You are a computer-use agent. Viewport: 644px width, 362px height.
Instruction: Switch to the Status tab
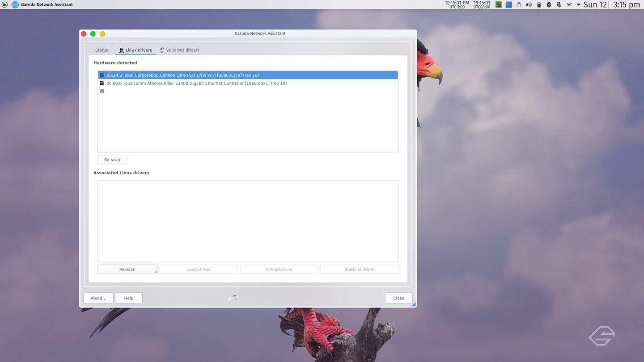tap(102, 50)
